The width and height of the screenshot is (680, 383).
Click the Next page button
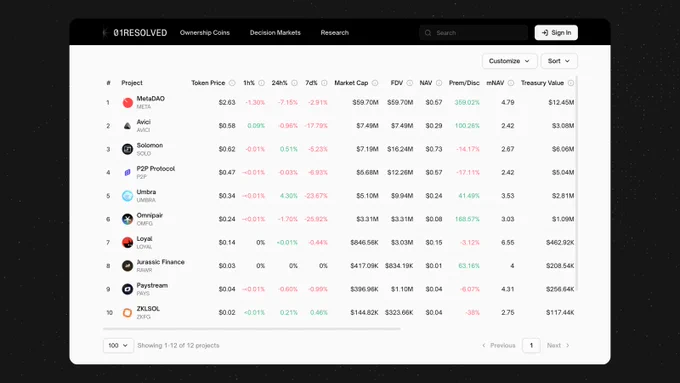(558, 346)
